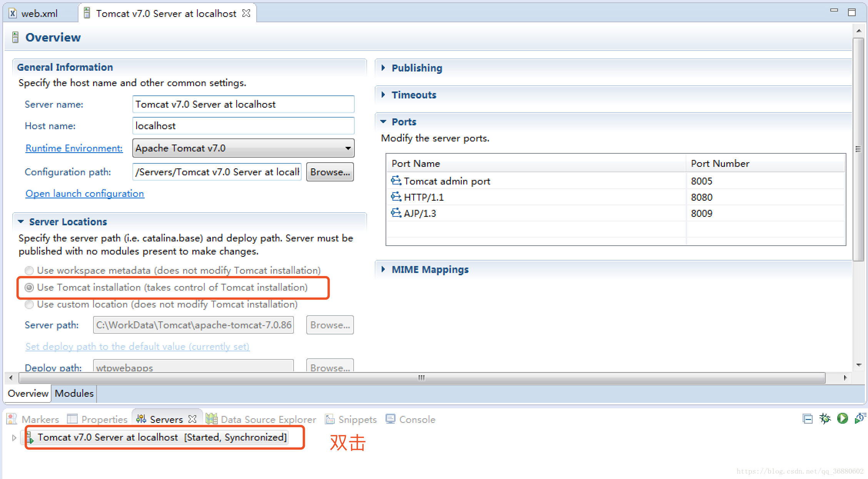
Task: Click port number 8080 cell
Action: tap(765, 197)
